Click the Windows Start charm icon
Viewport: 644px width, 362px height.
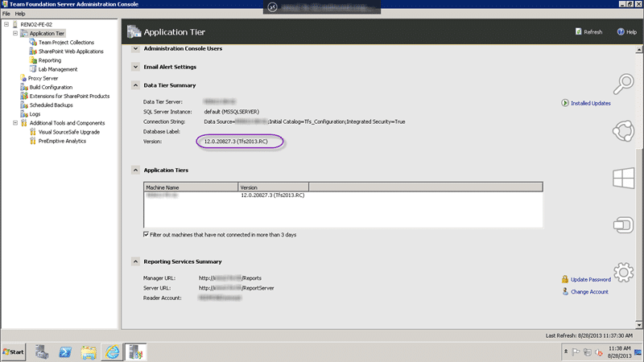click(x=623, y=178)
